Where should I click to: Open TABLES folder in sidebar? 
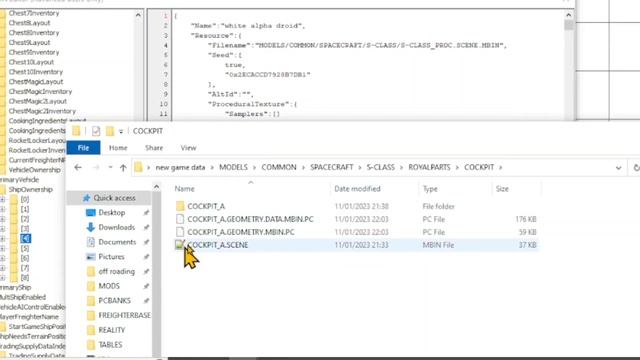click(x=110, y=345)
